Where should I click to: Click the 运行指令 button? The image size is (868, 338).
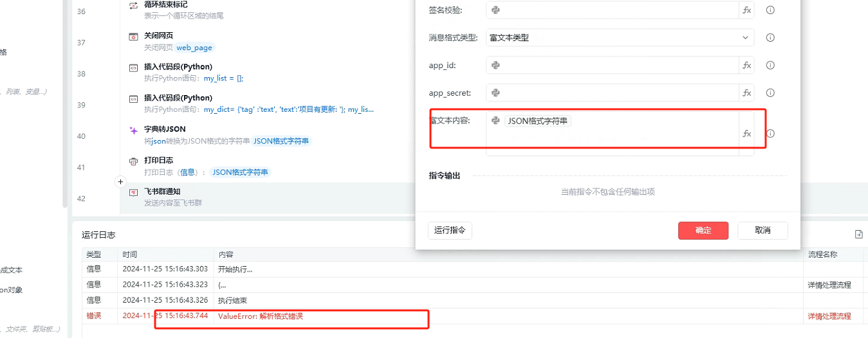[x=450, y=231]
